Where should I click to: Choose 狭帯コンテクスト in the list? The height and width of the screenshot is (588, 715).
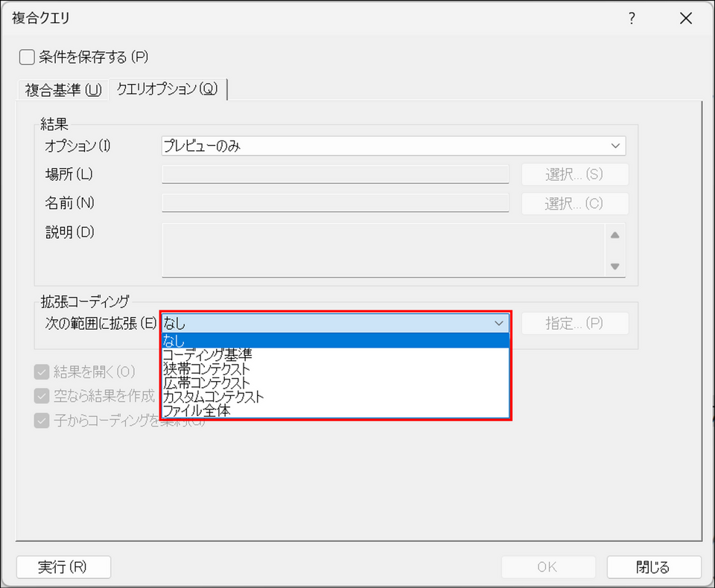point(336,368)
